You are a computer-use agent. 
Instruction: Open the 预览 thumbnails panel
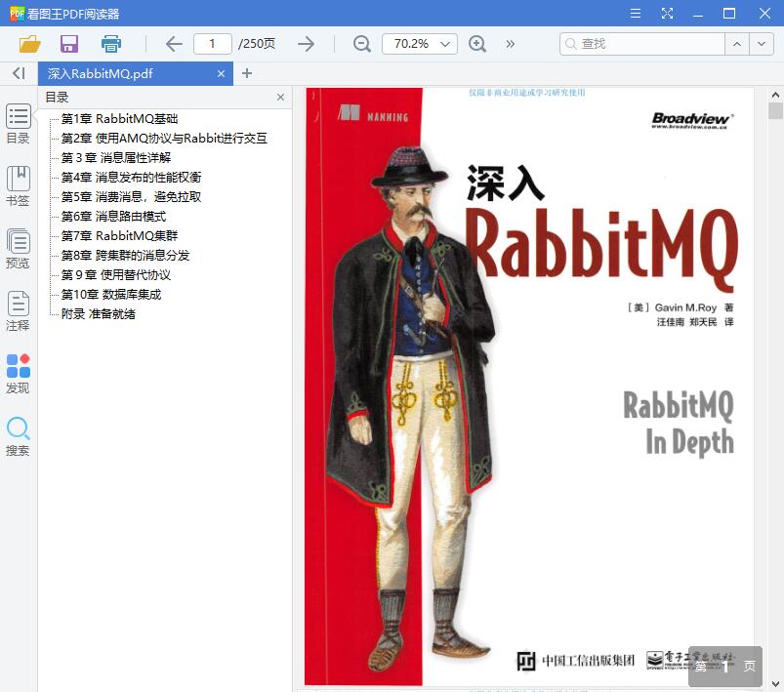(18, 249)
